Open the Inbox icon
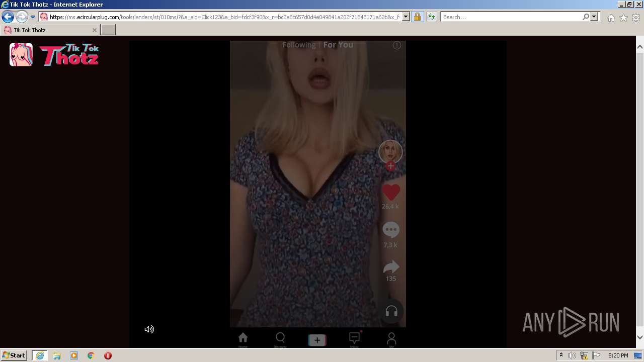 point(355,339)
